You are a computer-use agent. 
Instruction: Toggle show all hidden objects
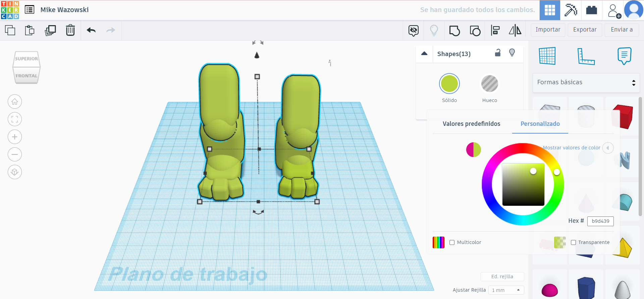(x=414, y=31)
